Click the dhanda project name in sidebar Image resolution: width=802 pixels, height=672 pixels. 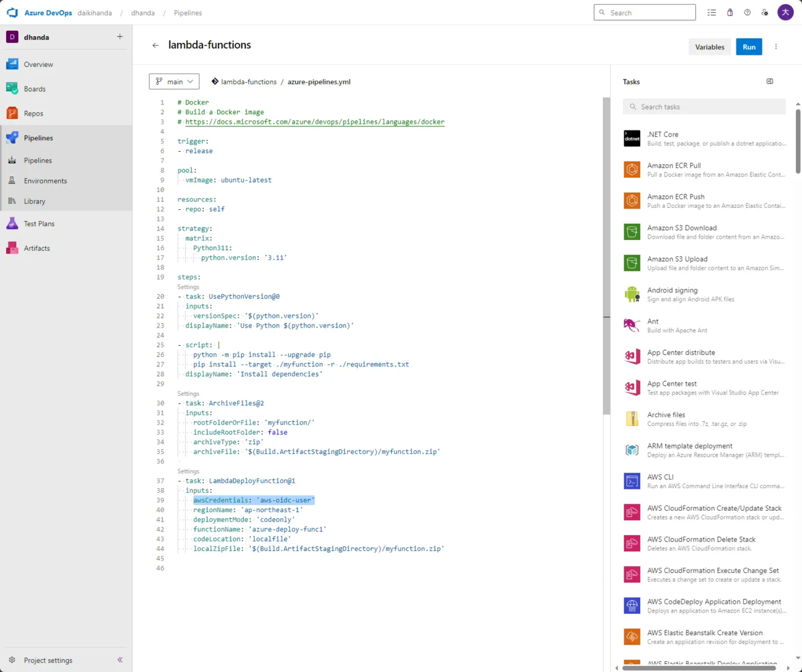(37, 37)
